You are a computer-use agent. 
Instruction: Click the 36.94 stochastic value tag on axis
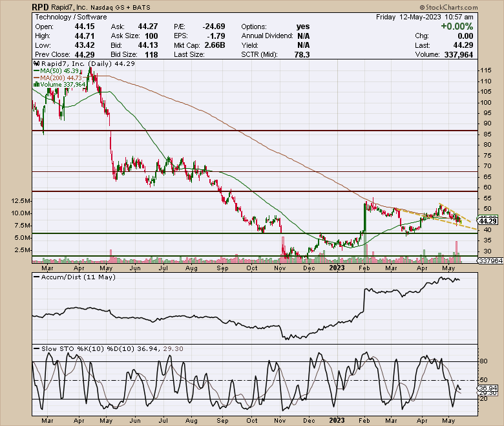point(488,389)
